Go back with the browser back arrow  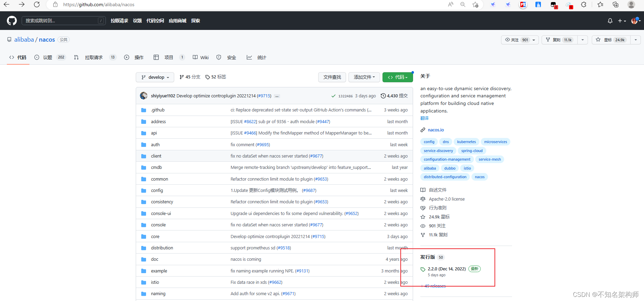tap(6, 4)
